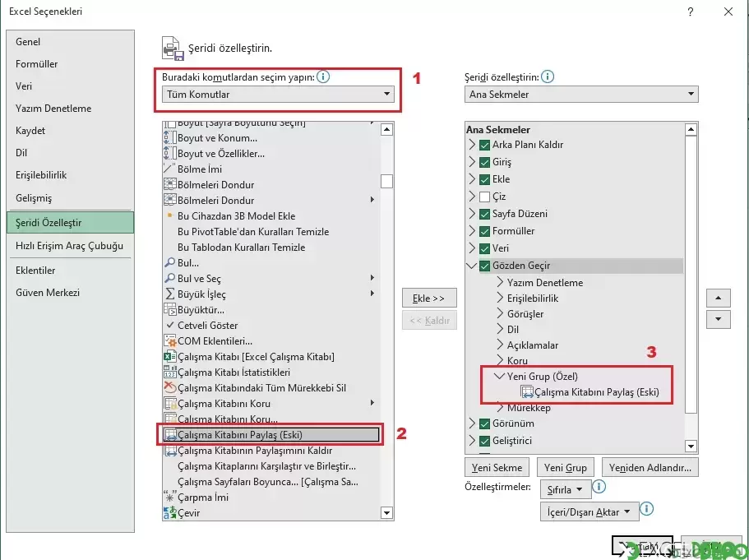Uncheck the Gözden Geçir tab checkbox
749x560 pixels.
pyautogui.click(x=484, y=266)
